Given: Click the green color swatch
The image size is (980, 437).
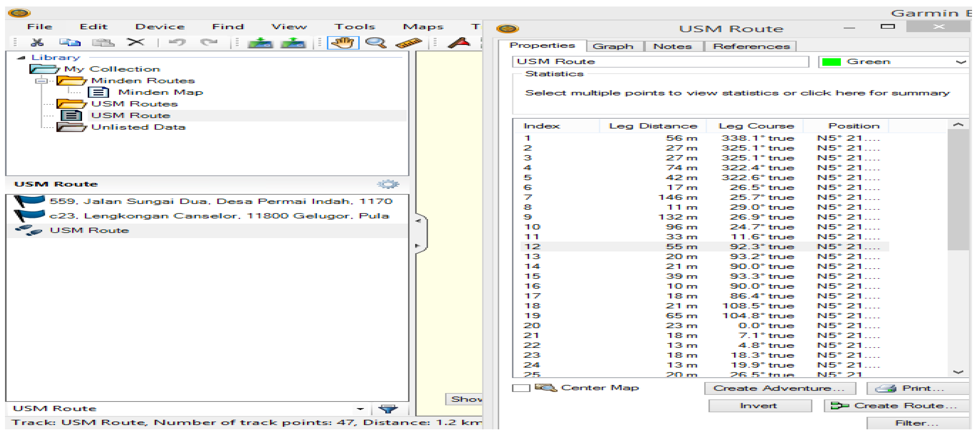Looking at the screenshot, I should pos(831,62).
